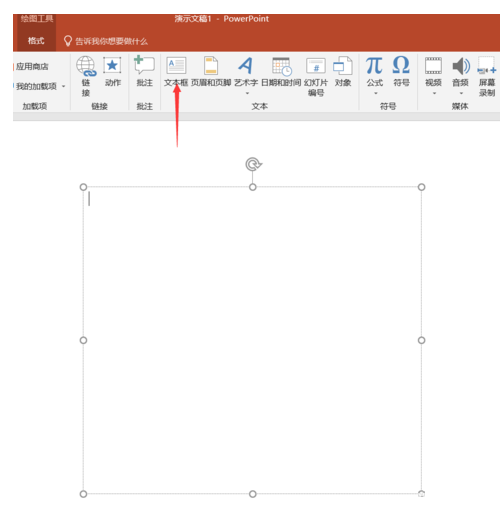Open the Video 视频 dropdown arrow
The width and height of the screenshot is (500, 515).
(434, 93)
